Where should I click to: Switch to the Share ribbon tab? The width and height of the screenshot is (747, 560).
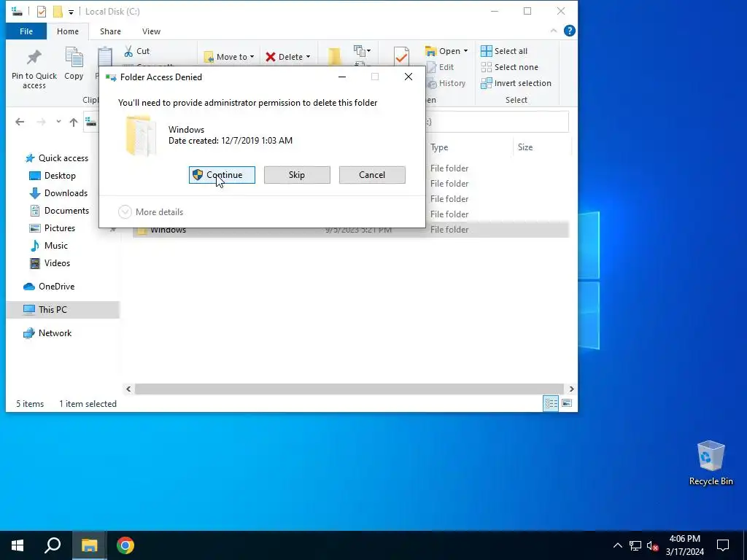click(110, 31)
